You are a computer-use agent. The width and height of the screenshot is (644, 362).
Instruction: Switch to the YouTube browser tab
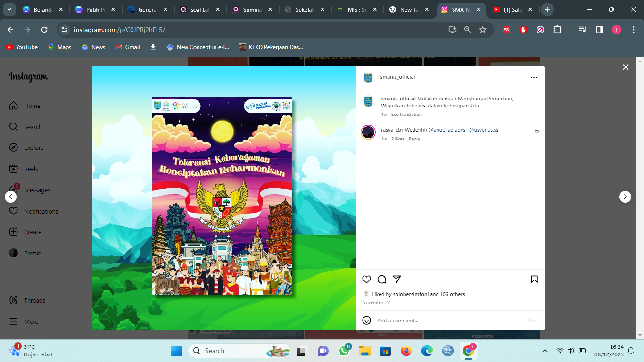[x=512, y=9]
